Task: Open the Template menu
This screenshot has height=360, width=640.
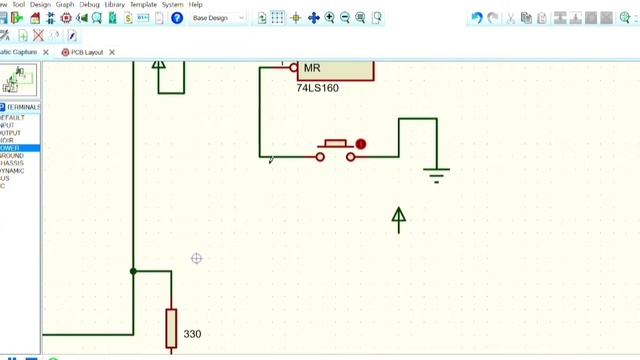Action: [143, 4]
